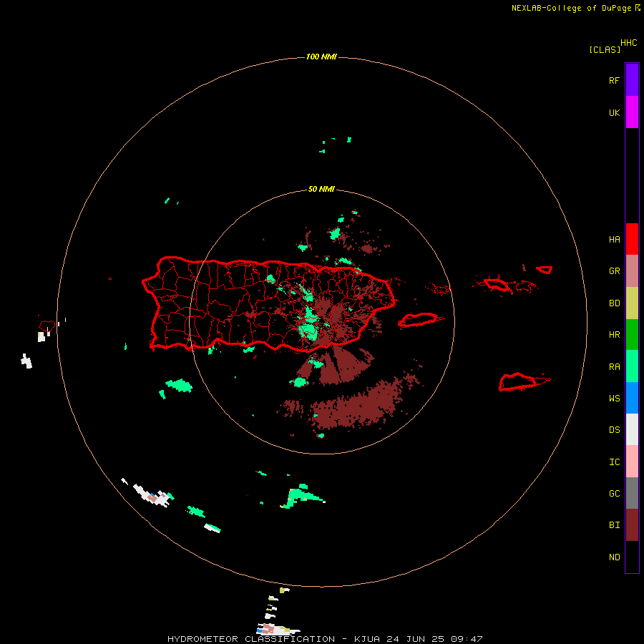Click the 'WS' legend label
644x644 pixels.
(x=614, y=399)
